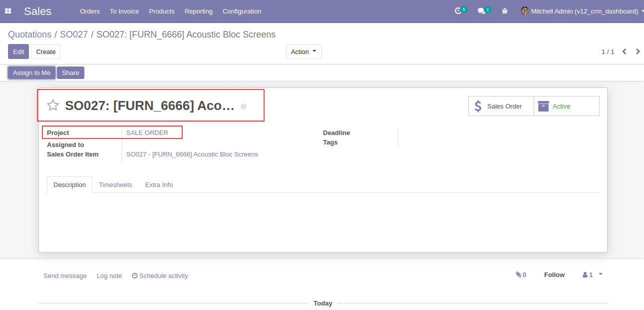This screenshot has width=644, height=310.
Task: Open the Sales Order stat button
Action: [501, 106]
